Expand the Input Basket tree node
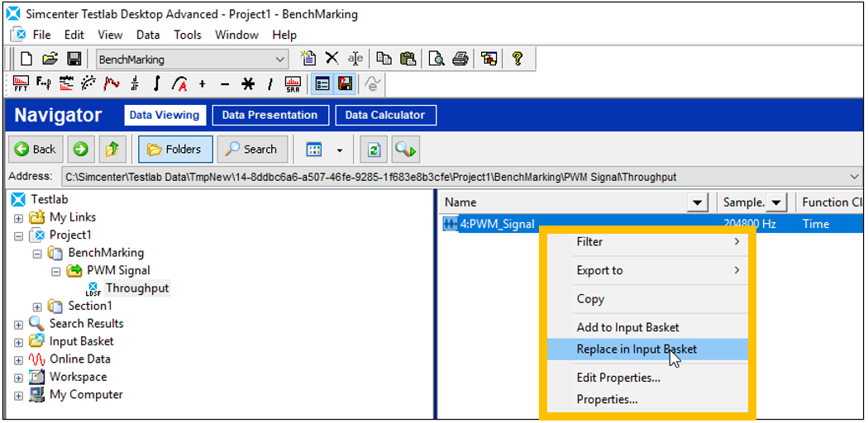The height and width of the screenshot is (423, 868). tap(18, 342)
